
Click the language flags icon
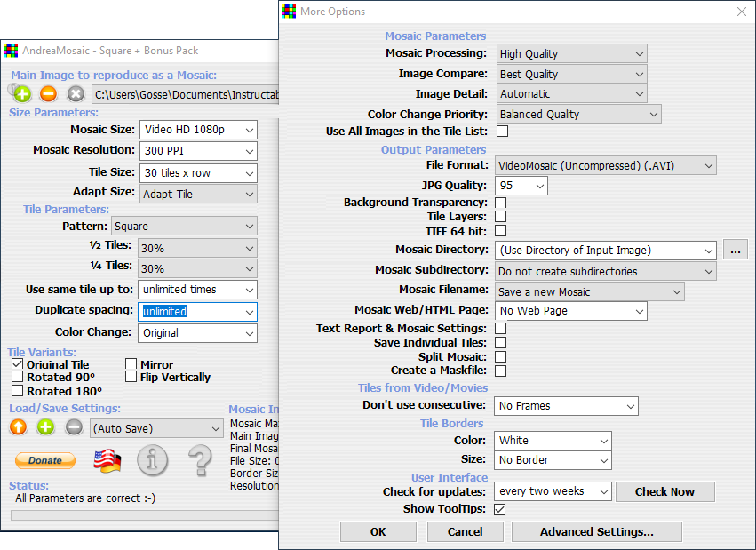coord(107,461)
